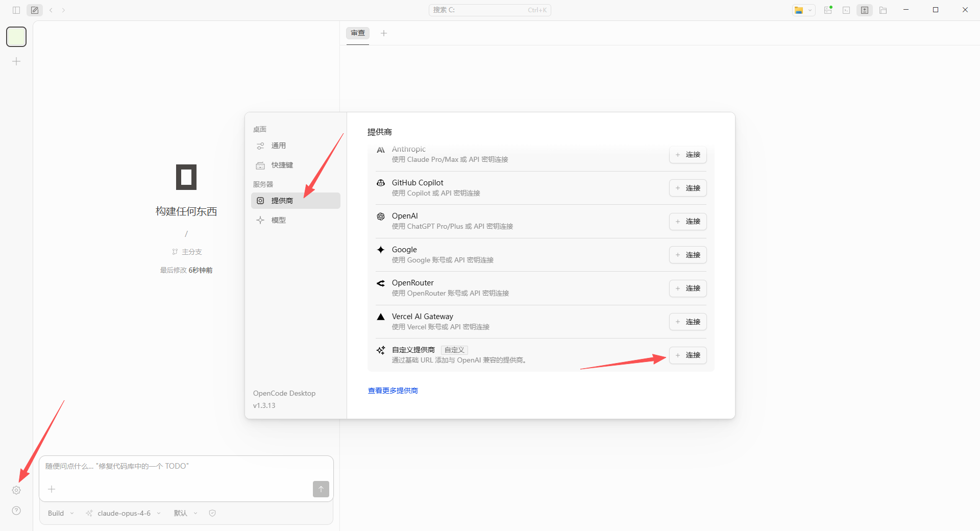980x531 pixels.
Task: Select 模型 in settings sidebar
Action: click(279, 220)
